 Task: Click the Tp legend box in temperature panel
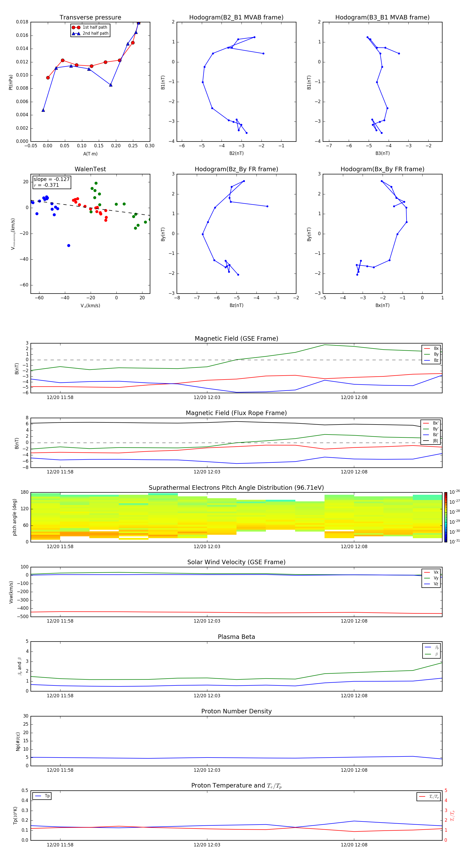click(42, 796)
